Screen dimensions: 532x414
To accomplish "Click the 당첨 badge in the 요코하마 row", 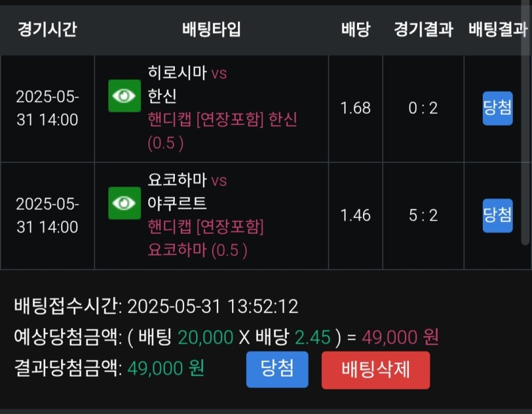I will (497, 215).
